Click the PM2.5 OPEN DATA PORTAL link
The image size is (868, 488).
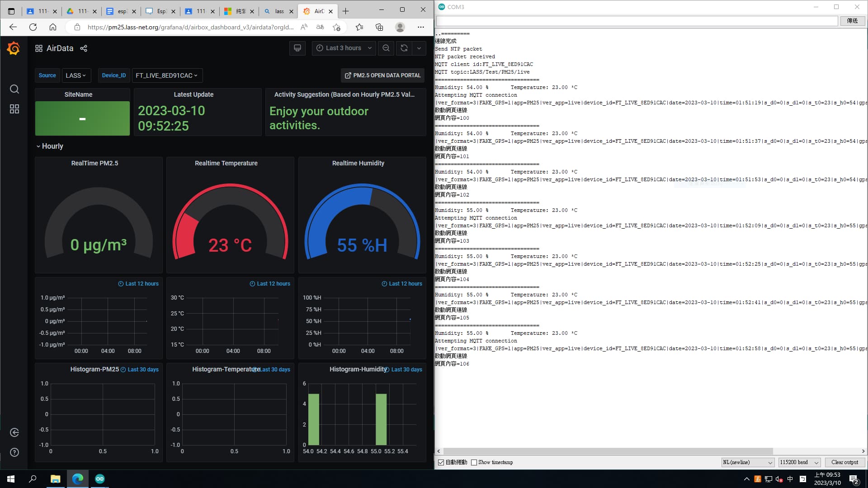coord(382,75)
